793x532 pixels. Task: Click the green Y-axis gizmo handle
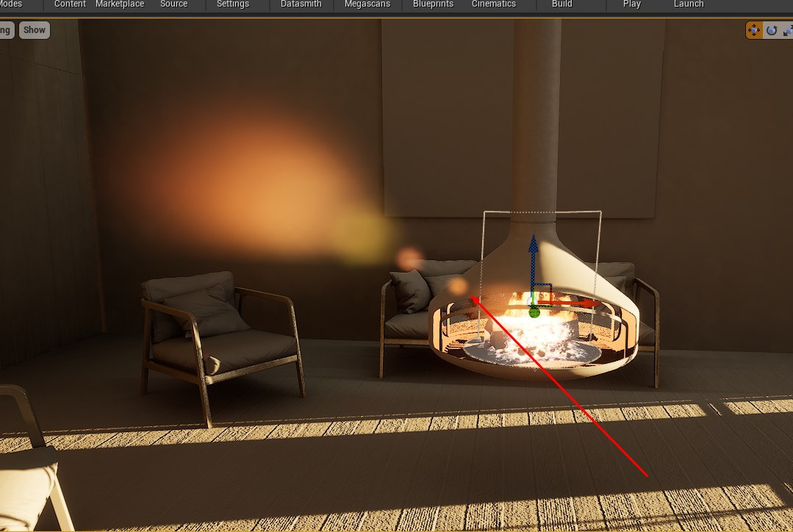tap(534, 312)
